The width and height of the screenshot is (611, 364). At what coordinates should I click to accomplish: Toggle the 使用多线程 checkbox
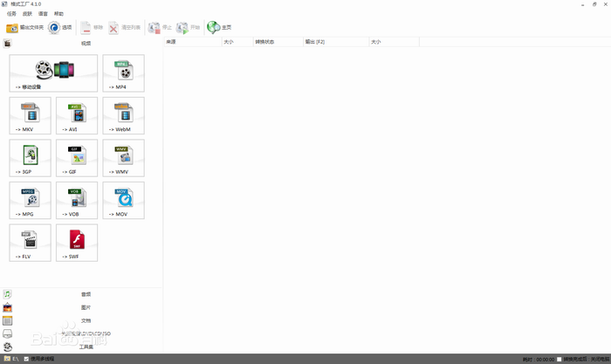(26, 359)
